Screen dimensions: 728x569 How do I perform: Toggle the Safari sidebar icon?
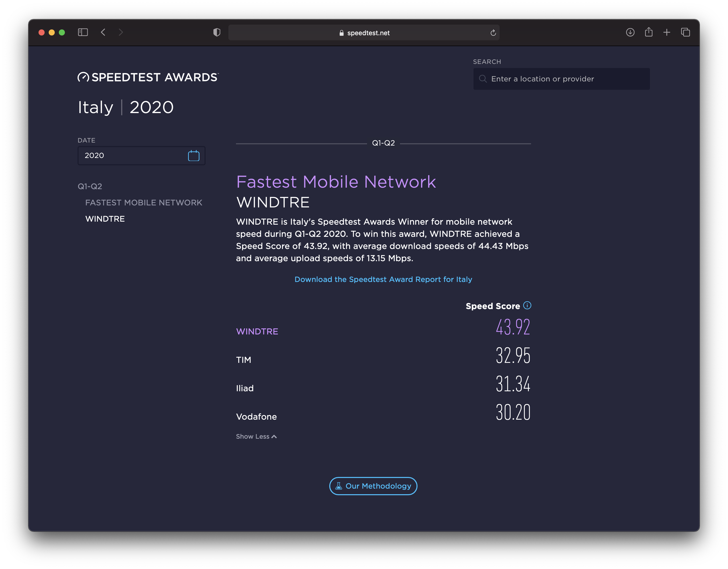[x=83, y=32]
